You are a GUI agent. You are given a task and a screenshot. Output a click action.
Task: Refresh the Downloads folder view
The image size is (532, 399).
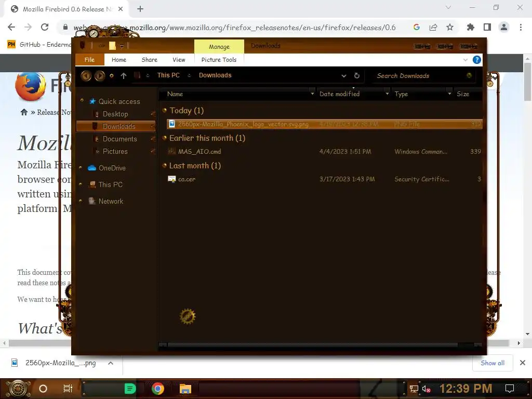point(356,76)
